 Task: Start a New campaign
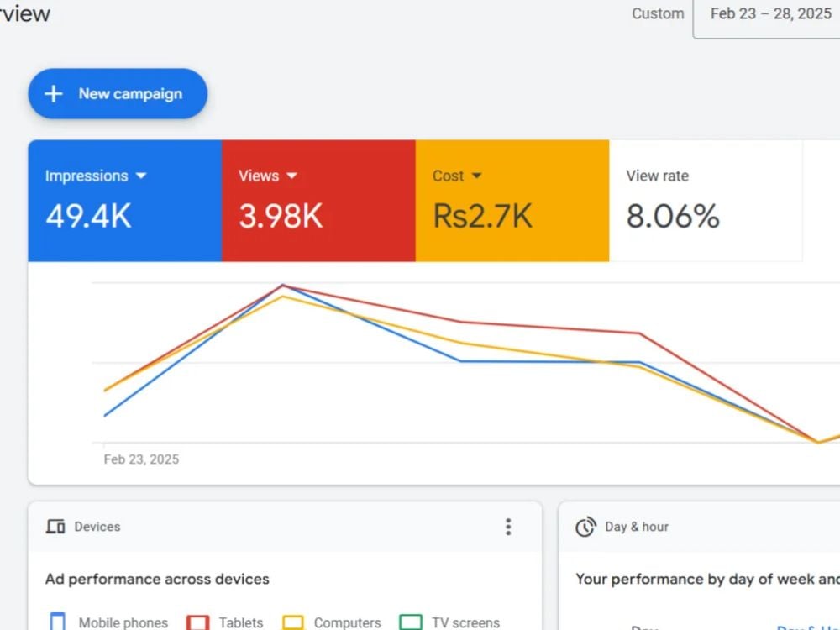pos(118,93)
